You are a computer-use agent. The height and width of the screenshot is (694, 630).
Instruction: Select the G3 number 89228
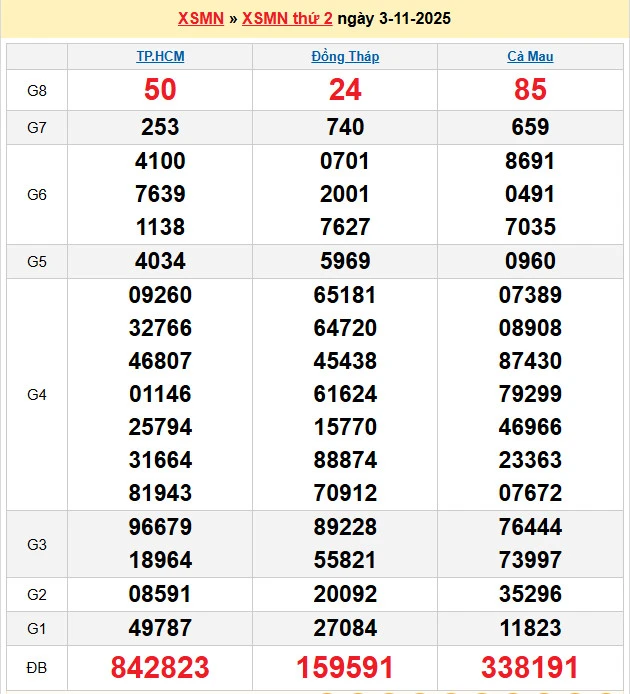pos(345,527)
